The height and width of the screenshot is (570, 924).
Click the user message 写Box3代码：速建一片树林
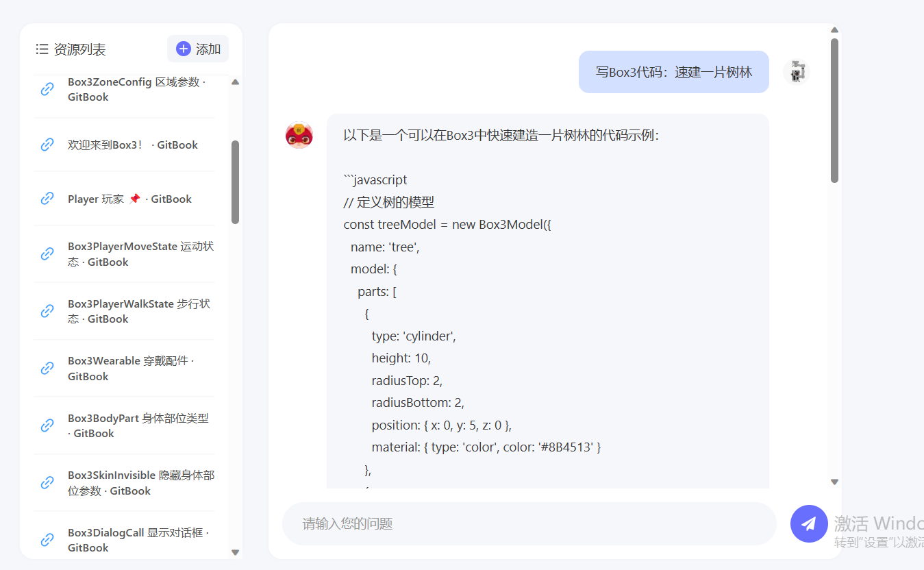click(x=674, y=72)
